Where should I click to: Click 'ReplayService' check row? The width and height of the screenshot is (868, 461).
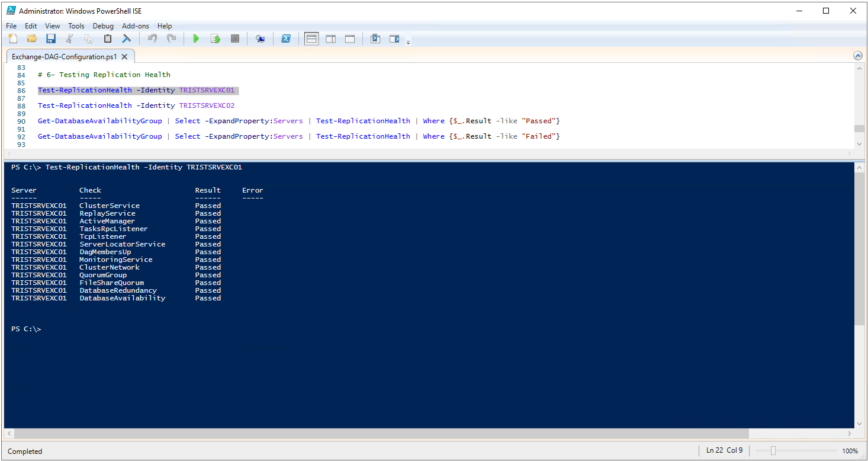(116, 213)
